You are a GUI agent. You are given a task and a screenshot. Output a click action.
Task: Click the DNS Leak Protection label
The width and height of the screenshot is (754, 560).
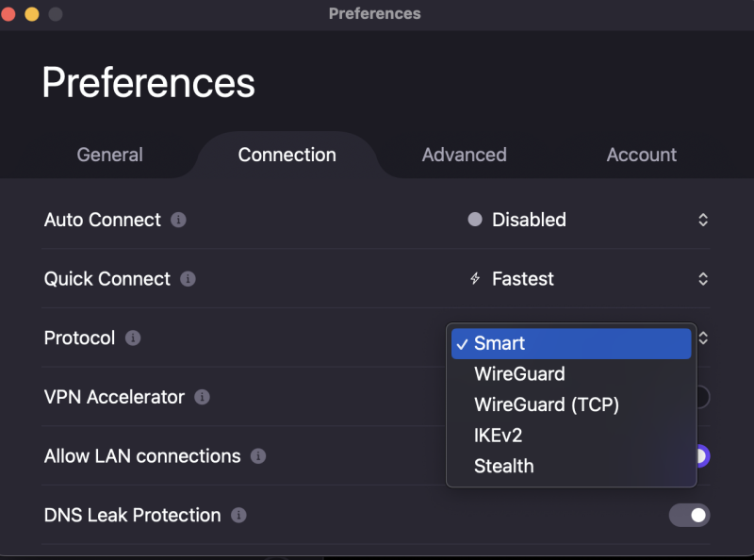(132, 516)
